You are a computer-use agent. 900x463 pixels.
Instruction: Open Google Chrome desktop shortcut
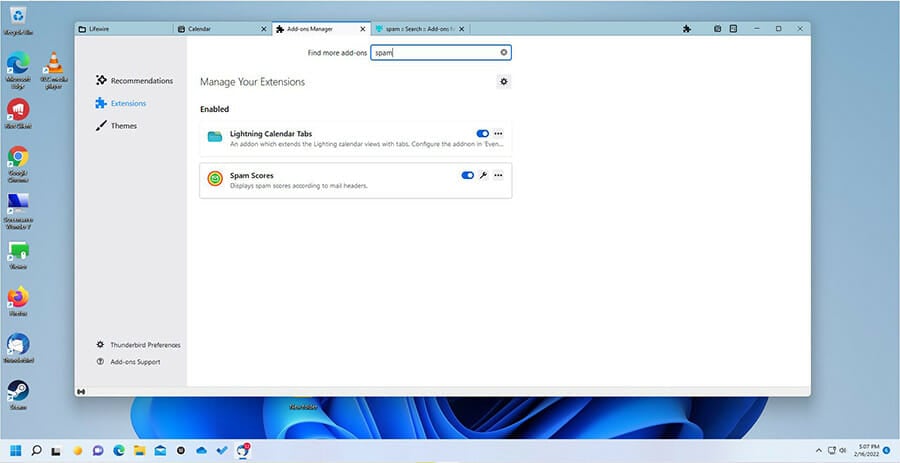coord(18,164)
